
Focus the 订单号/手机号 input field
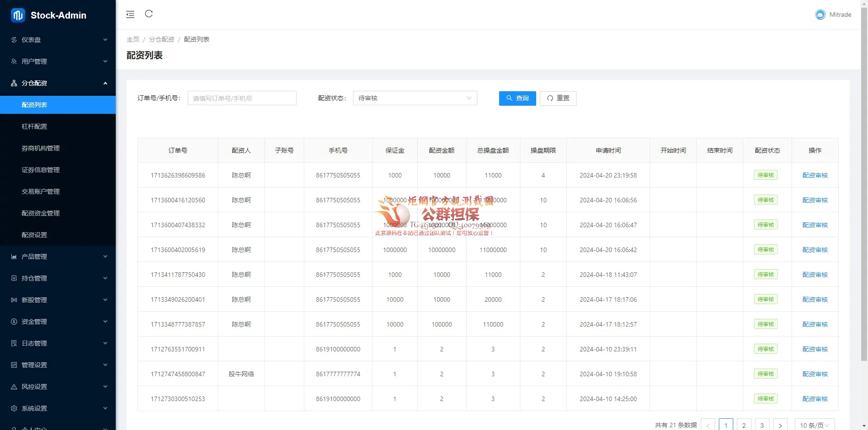point(242,98)
